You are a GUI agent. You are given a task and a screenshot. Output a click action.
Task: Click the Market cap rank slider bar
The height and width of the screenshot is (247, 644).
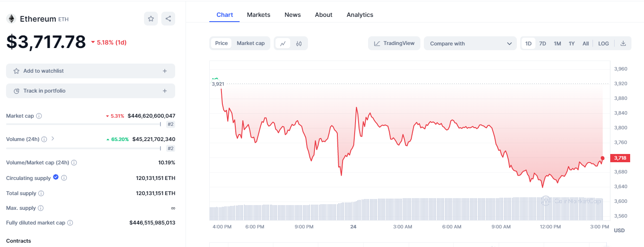click(x=83, y=124)
